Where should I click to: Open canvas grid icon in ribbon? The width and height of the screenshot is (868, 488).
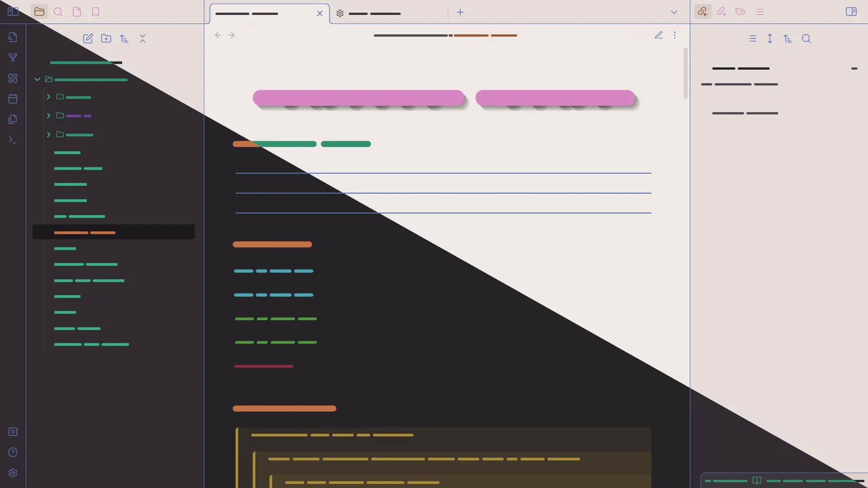coord(13,78)
